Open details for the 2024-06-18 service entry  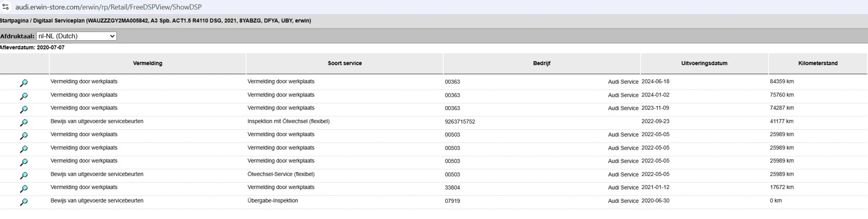click(x=24, y=83)
